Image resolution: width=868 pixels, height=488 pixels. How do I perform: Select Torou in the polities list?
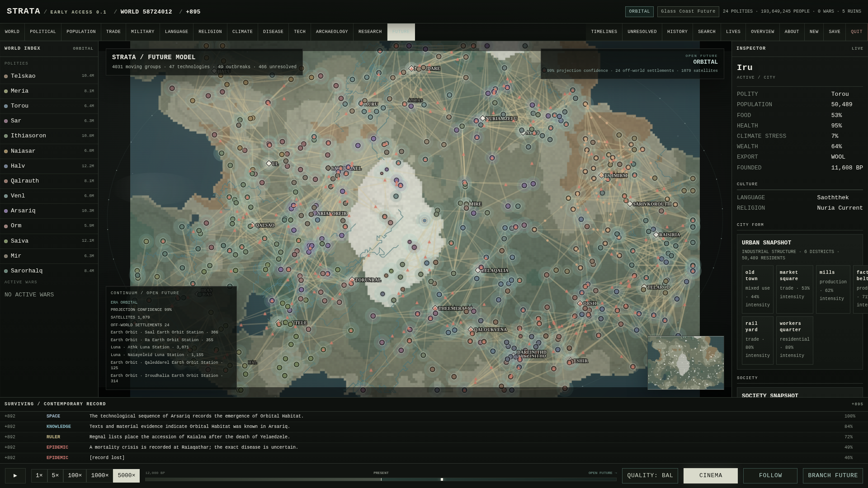pyautogui.click(x=49, y=106)
